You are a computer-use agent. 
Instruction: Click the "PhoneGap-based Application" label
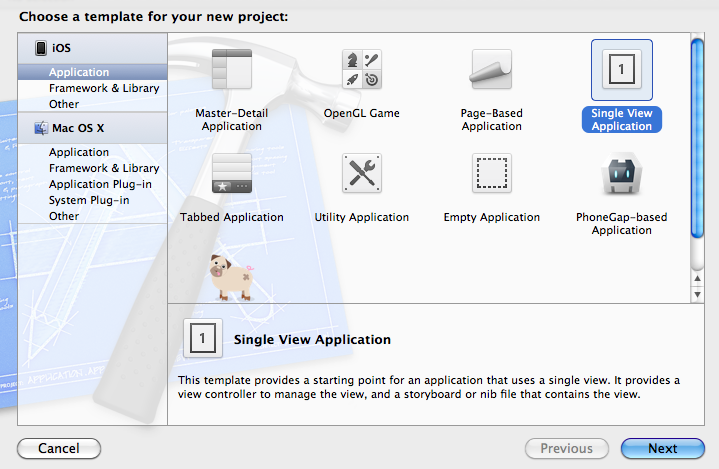(622, 224)
